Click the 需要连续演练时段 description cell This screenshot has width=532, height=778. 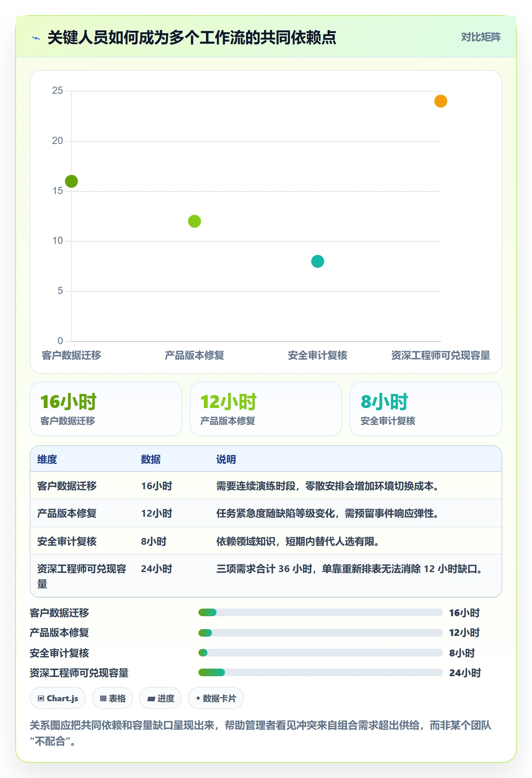(x=328, y=486)
